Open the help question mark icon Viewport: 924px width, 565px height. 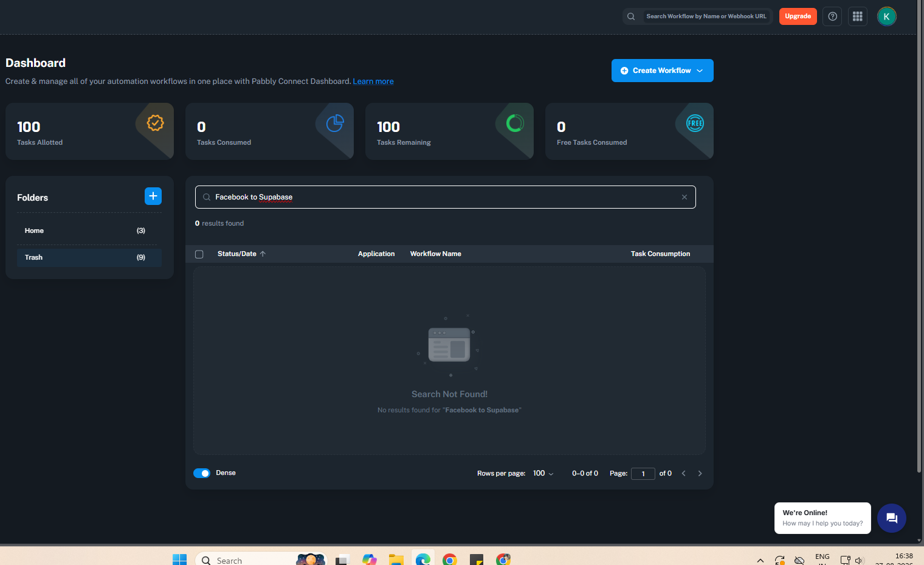pyautogui.click(x=832, y=16)
